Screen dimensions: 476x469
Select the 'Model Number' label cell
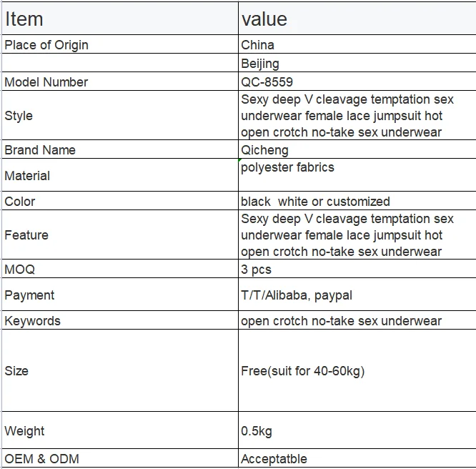(x=120, y=82)
